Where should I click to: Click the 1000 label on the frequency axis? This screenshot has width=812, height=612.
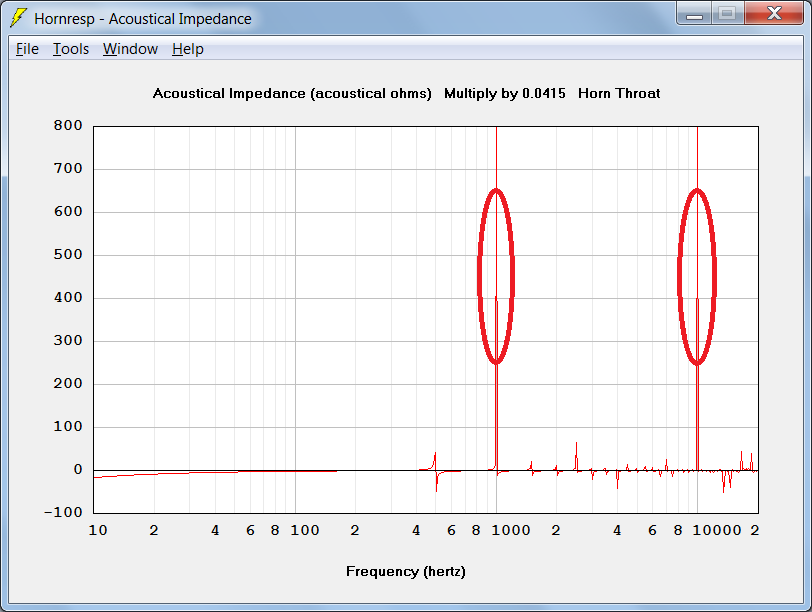(x=511, y=530)
